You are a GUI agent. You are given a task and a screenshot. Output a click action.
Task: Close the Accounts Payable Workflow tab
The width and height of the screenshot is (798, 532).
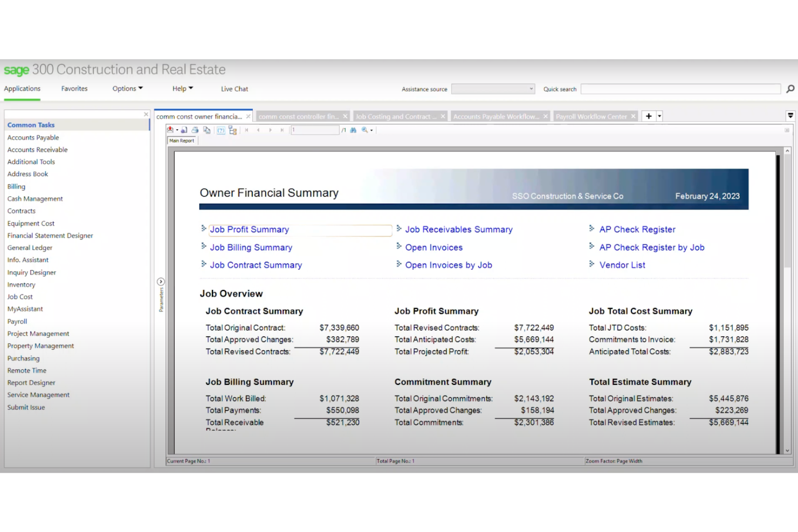click(546, 116)
